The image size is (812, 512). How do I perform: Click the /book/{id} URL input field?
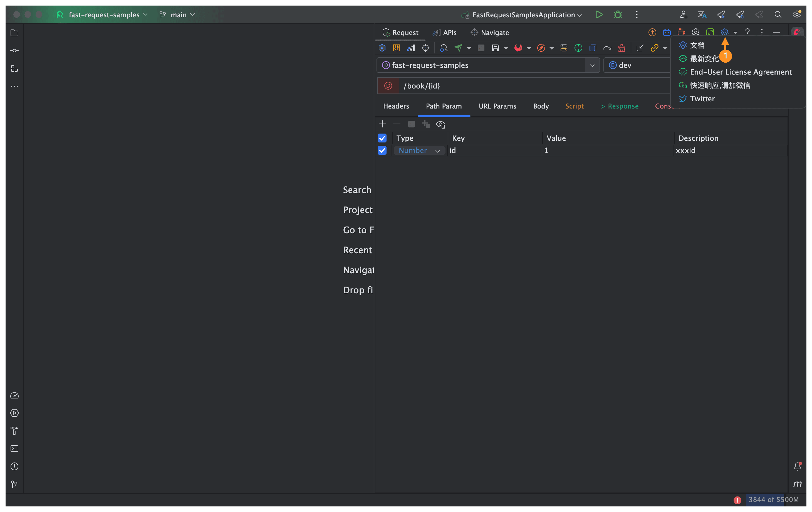(x=533, y=86)
